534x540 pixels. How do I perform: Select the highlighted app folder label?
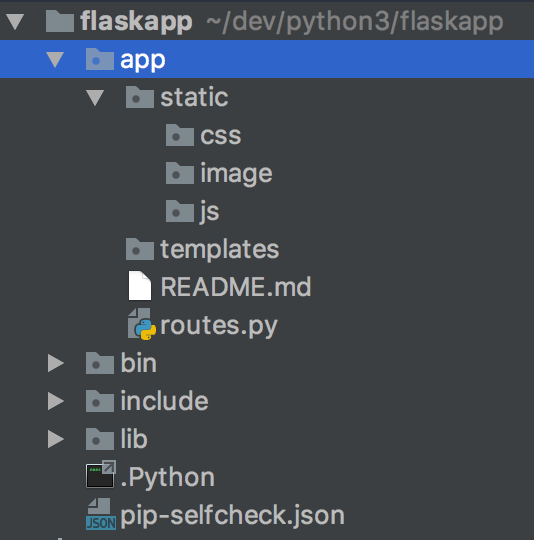[x=143, y=60]
